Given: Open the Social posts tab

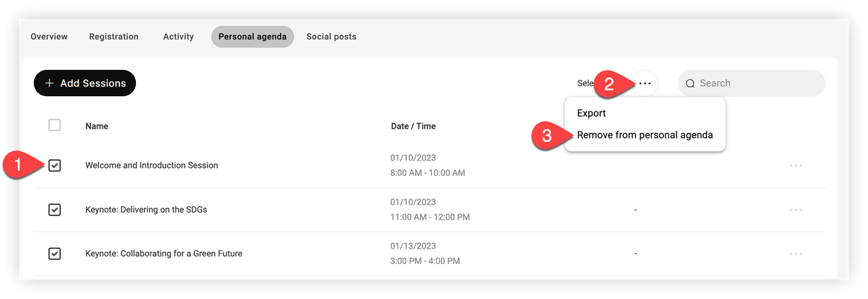Looking at the screenshot, I should (x=331, y=37).
